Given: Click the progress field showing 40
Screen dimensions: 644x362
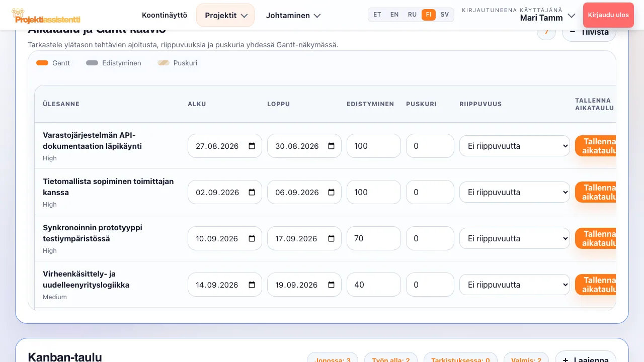Looking at the screenshot, I should coord(374,285).
